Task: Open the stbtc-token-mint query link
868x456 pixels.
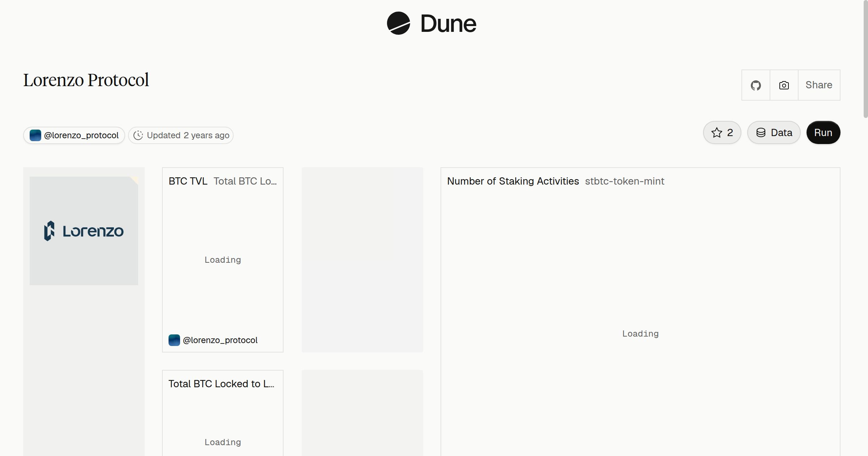Action: [x=625, y=181]
